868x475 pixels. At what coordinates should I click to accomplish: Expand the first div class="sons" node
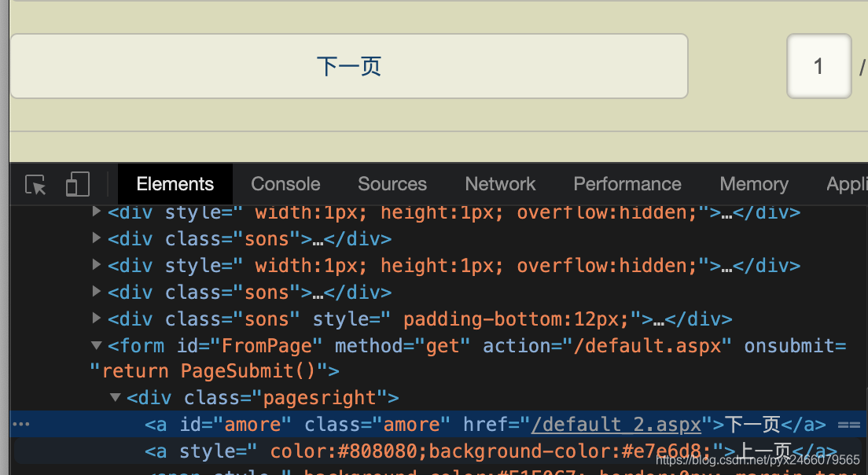tap(97, 238)
